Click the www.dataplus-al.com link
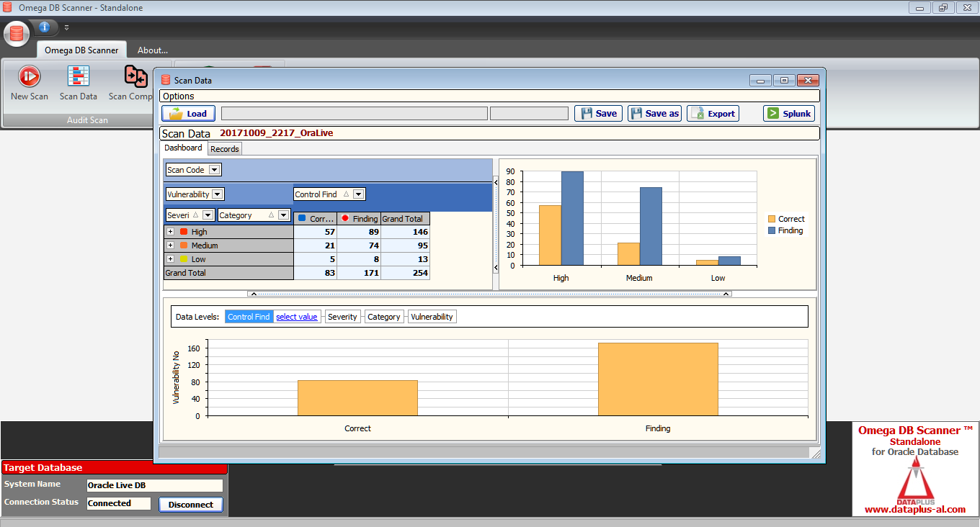The height and width of the screenshot is (527, 980). click(x=914, y=509)
